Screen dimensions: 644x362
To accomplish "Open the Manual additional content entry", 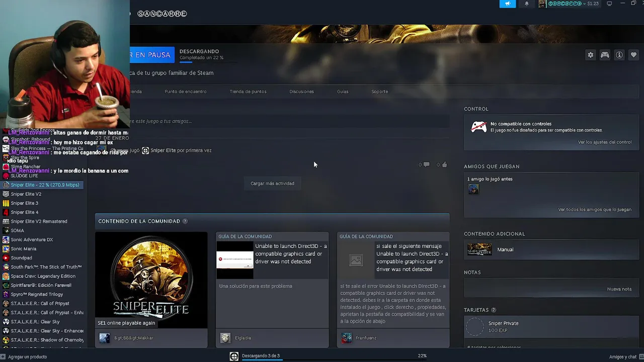I will click(551, 249).
